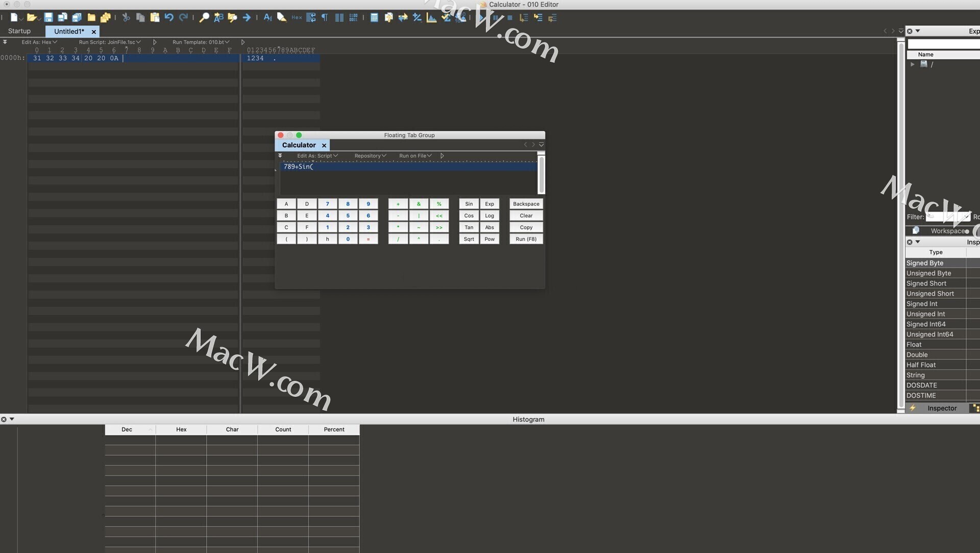The width and height of the screenshot is (980, 553).
Task: Close the Calculator tab
Action: coord(324,146)
